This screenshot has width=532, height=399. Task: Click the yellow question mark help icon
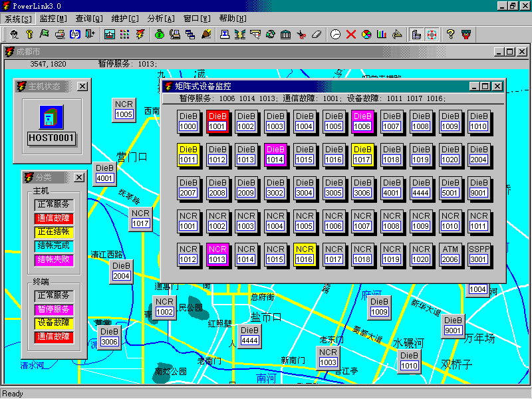point(450,34)
